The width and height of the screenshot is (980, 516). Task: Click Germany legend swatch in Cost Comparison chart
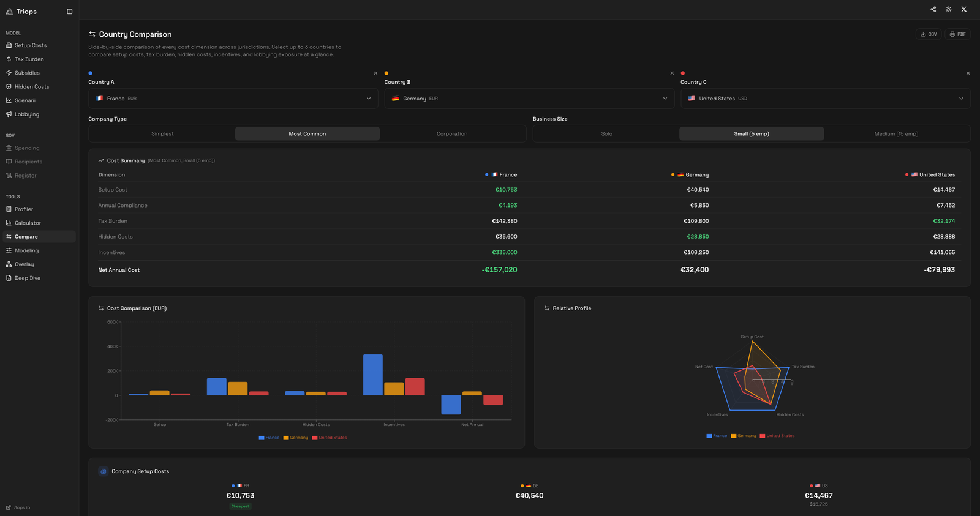(286, 438)
